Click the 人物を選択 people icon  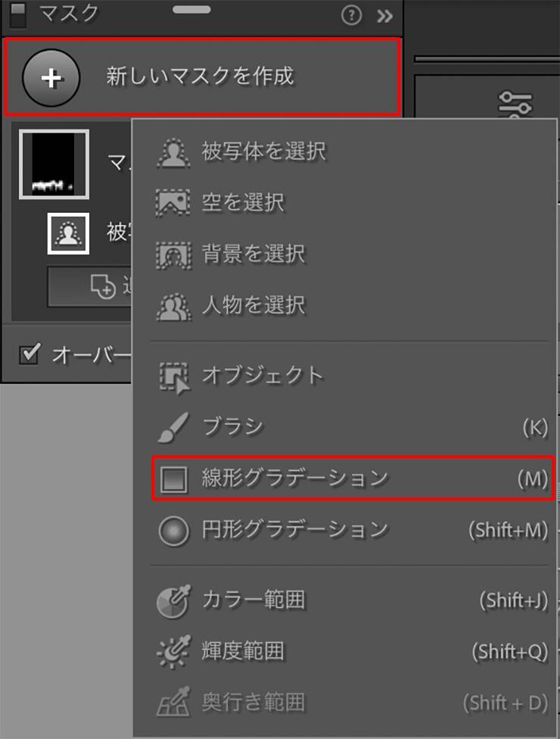(173, 306)
